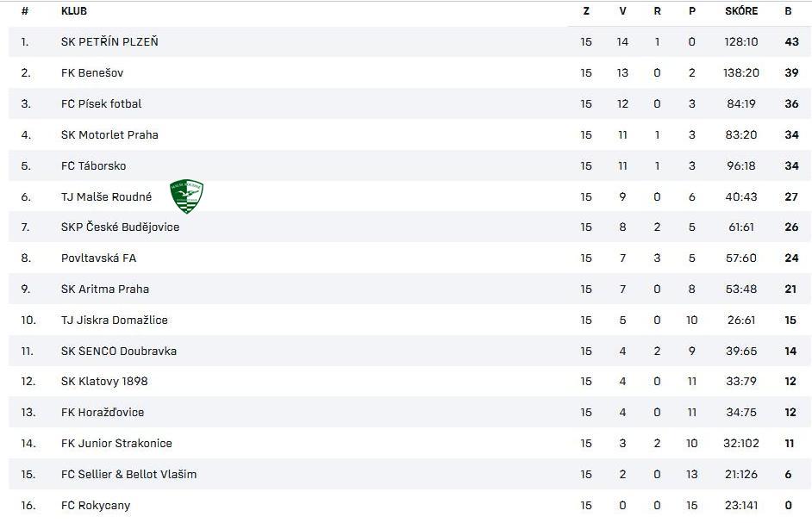Click the B points column header
812x523 pixels.
pyautogui.click(x=788, y=11)
